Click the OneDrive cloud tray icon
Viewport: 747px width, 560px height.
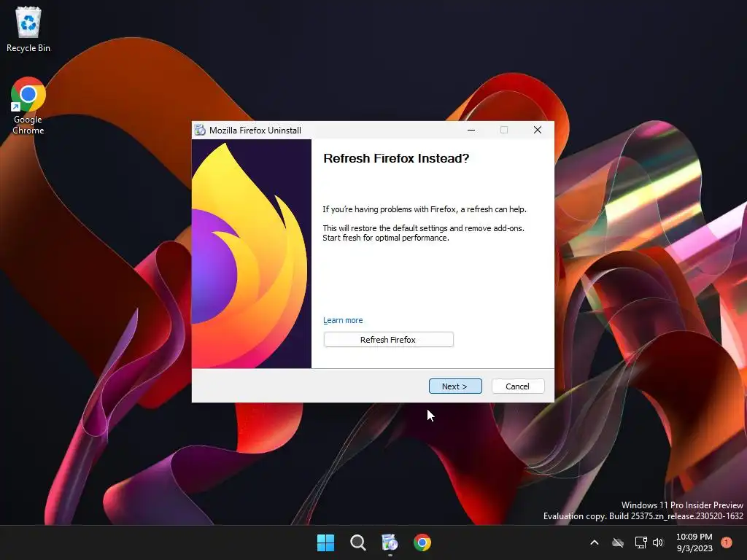pyautogui.click(x=618, y=542)
